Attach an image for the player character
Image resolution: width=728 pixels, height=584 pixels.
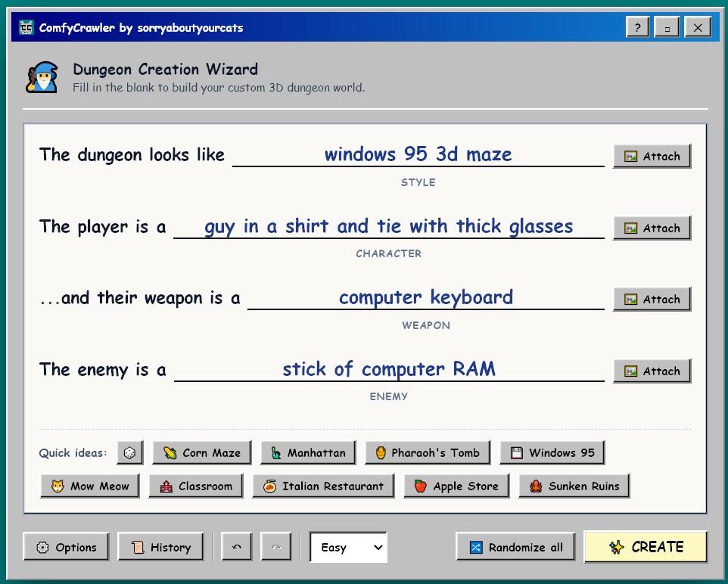pos(652,228)
